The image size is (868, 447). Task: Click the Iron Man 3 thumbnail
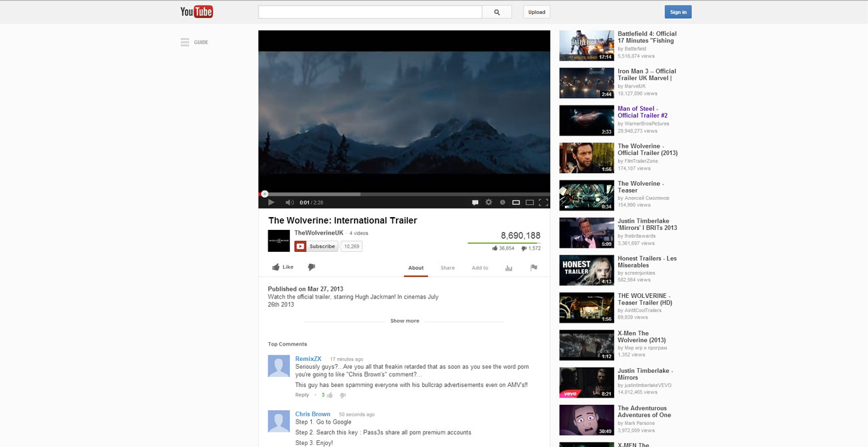pyautogui.click(x=586, y=83)
